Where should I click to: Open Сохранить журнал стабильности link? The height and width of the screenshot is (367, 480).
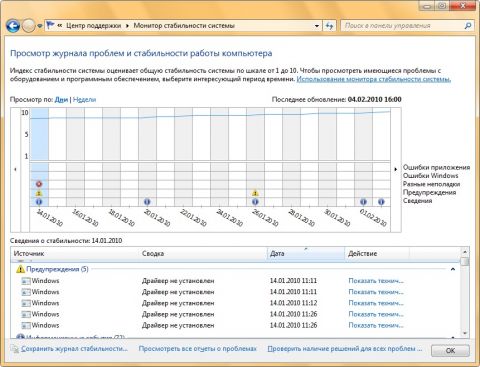[74, 349]
